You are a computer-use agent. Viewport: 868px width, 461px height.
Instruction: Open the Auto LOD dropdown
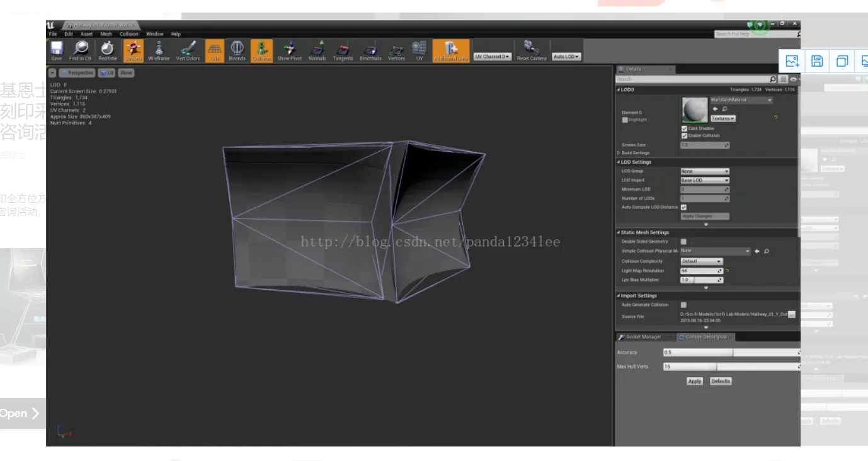566,56
